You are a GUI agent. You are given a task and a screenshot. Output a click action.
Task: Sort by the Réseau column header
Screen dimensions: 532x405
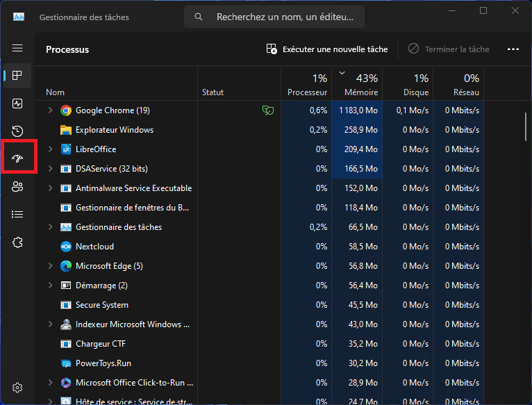[x=458, y=84]
